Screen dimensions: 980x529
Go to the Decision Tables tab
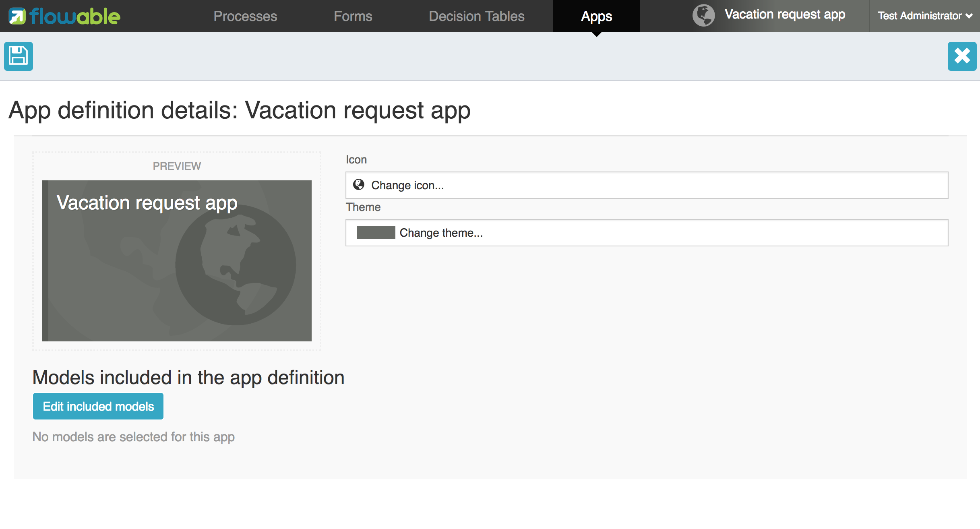coord(476,16)
